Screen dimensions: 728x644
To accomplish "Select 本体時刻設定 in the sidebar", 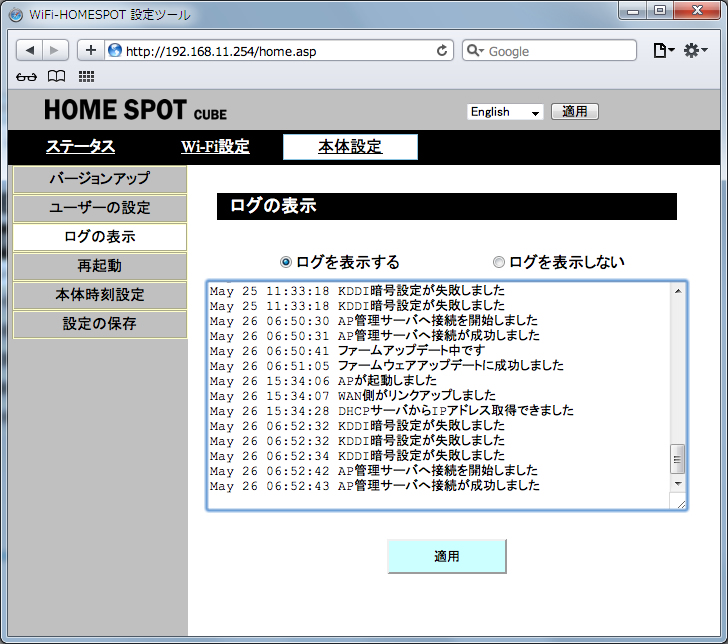I will tap(100, 295).
